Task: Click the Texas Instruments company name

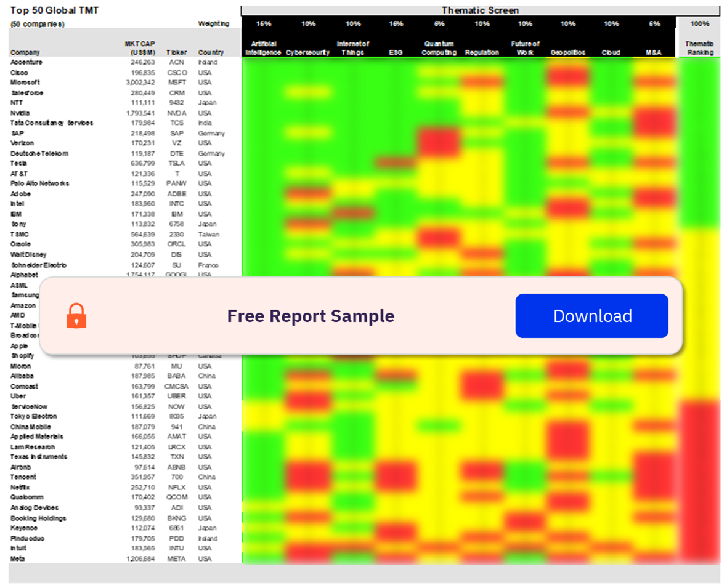Action: click(x=38, y=456)
